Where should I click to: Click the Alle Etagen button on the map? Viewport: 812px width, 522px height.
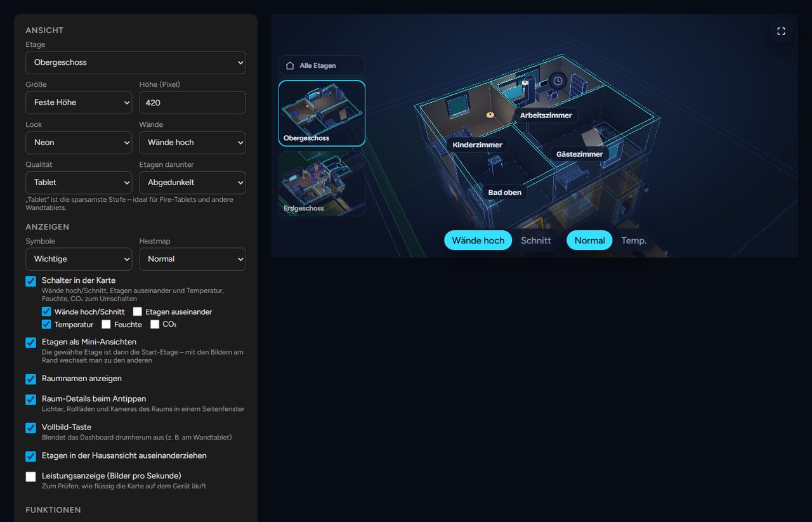[x=322, y=65]
